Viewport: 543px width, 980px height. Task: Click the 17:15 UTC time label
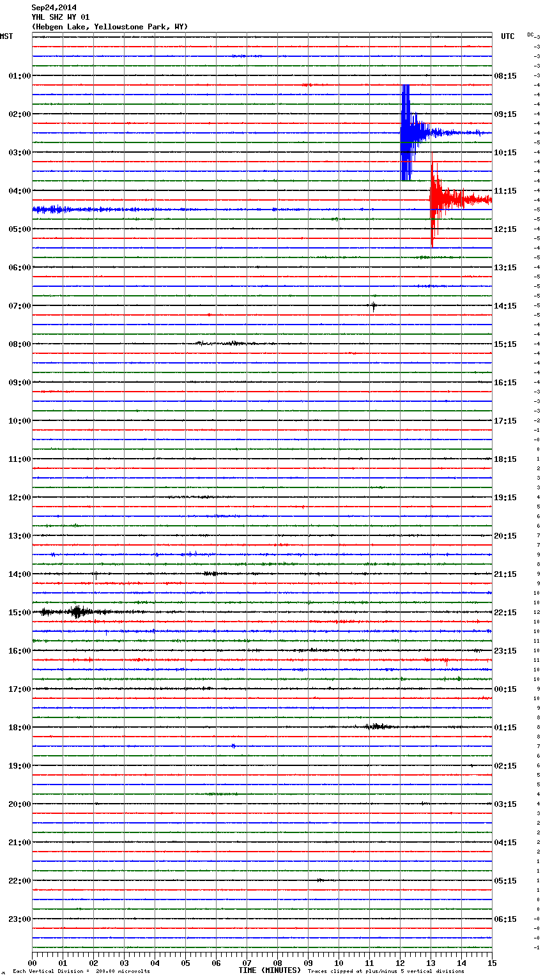505,421
